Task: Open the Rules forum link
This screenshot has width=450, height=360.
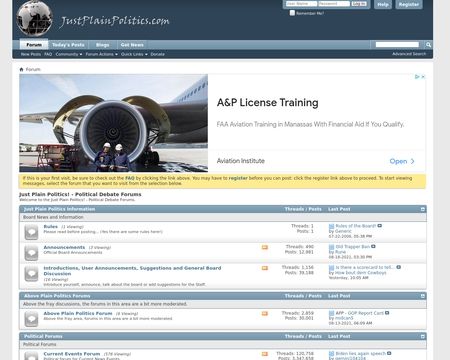Action: (50, 226)
